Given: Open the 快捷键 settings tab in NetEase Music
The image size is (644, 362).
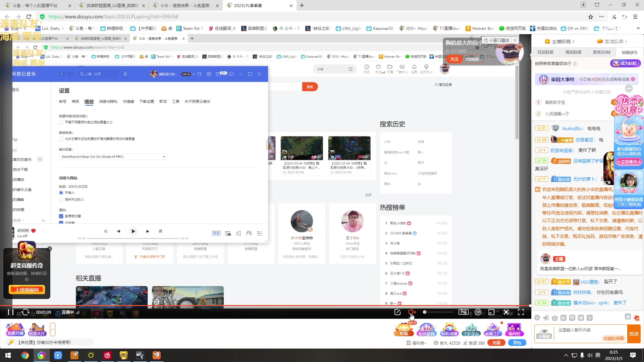Looking at the screenshot, I should pyautogui.click(x=128, y=102).
